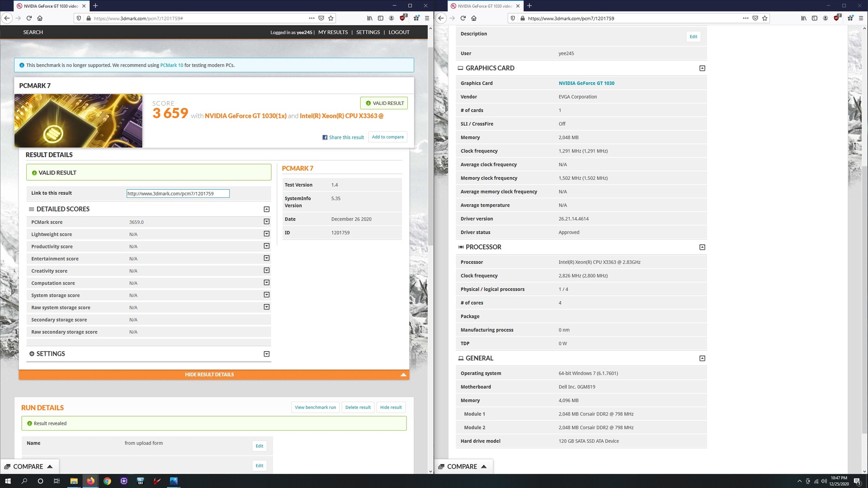The width and height of the screenshot is (868, 488).
Task: Click Link to this result URL field
Action: click(x=178, y=193)
